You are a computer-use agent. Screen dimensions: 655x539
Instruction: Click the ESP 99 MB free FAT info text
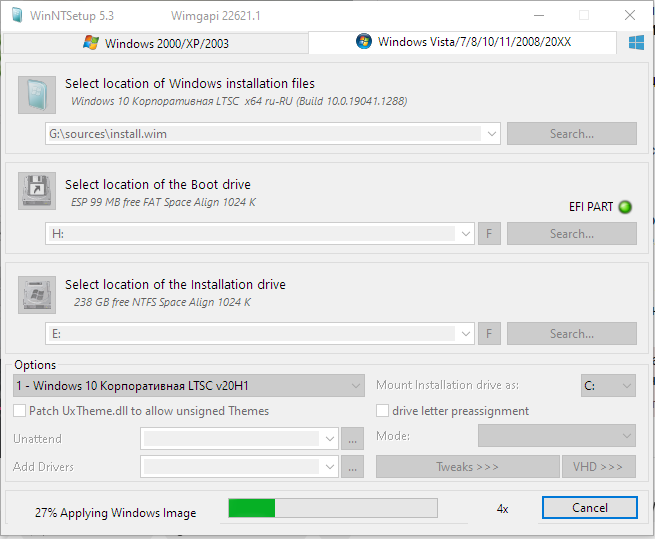[x=163, y=202]
